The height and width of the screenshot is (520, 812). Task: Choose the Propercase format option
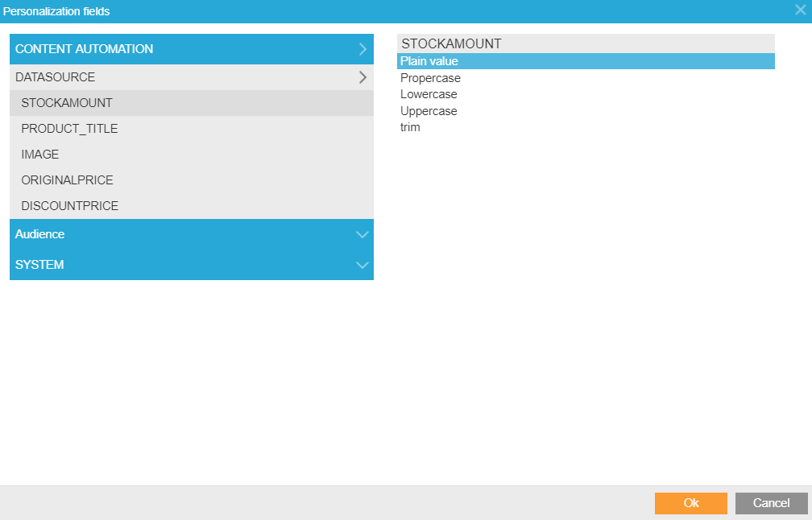pyautogui.click(x=430, y=78)
